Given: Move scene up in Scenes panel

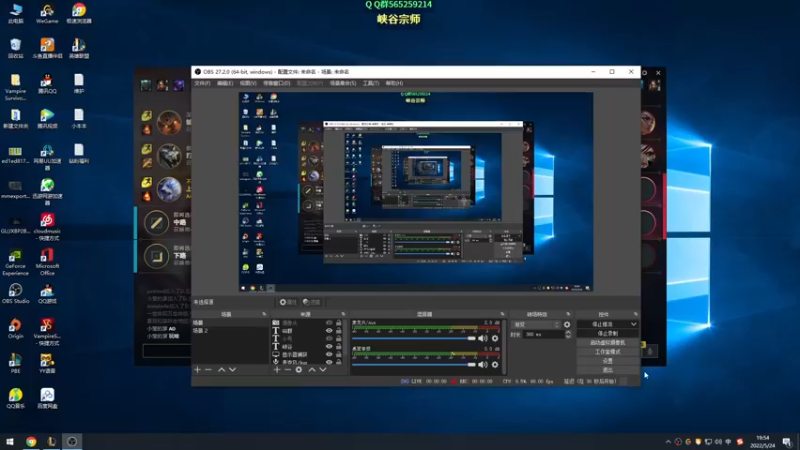Looking at the screenshot, I should pyautogui.click(x=221, y=369).
